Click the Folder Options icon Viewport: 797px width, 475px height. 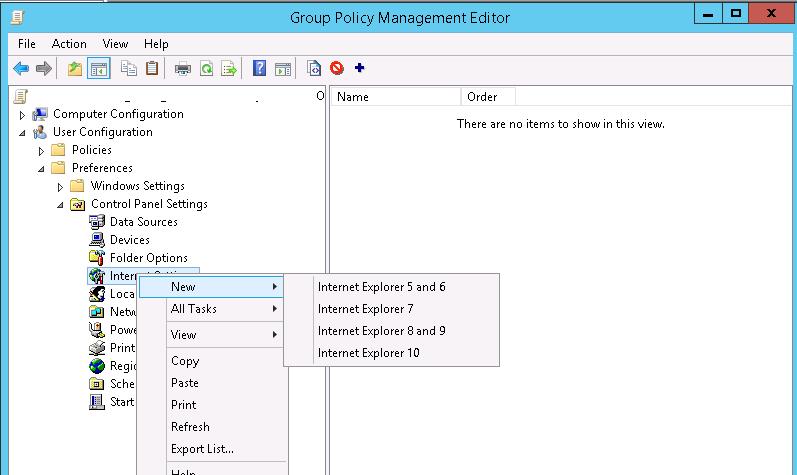click(97, 258)
